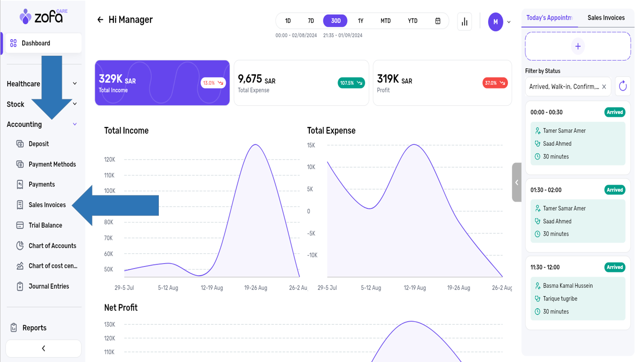
Task: Clear the Filter by Status selection
Action: [604, 87]
